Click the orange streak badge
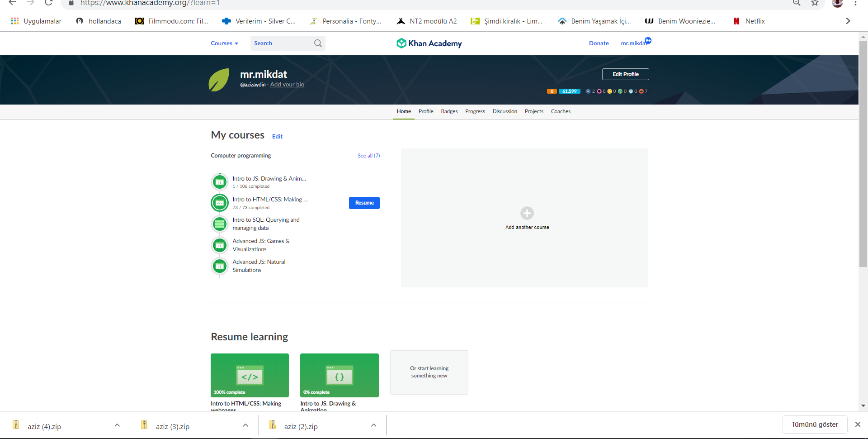Screen dimensions: 868x439 (552, 91)
